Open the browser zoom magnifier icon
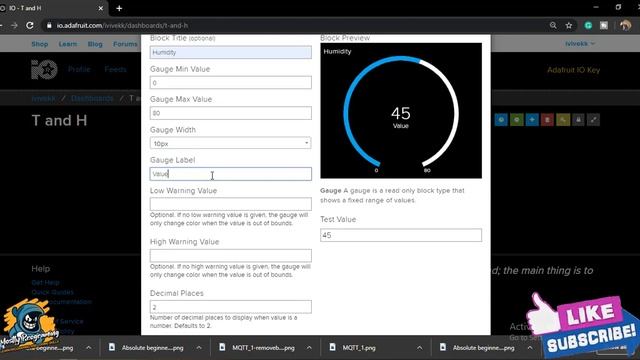 pyautogui.click(x=553, y=25)
